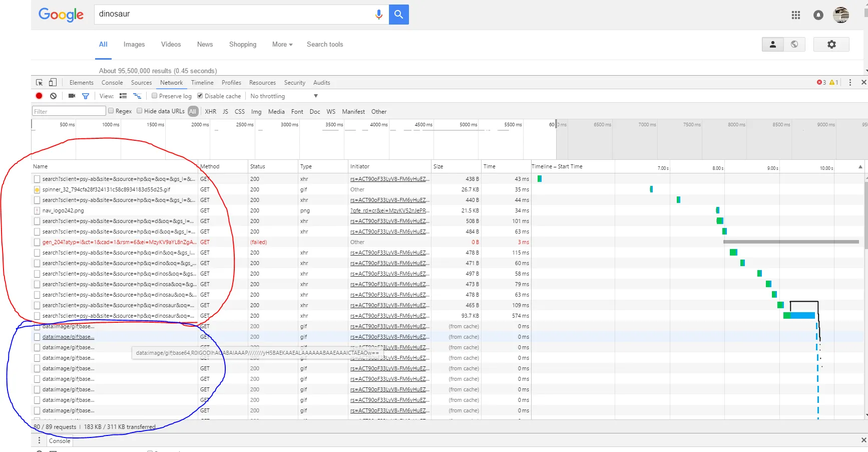Screen dimensions: 868x452
Task: Toggle the network filter funnel icon
Action: 86,96
